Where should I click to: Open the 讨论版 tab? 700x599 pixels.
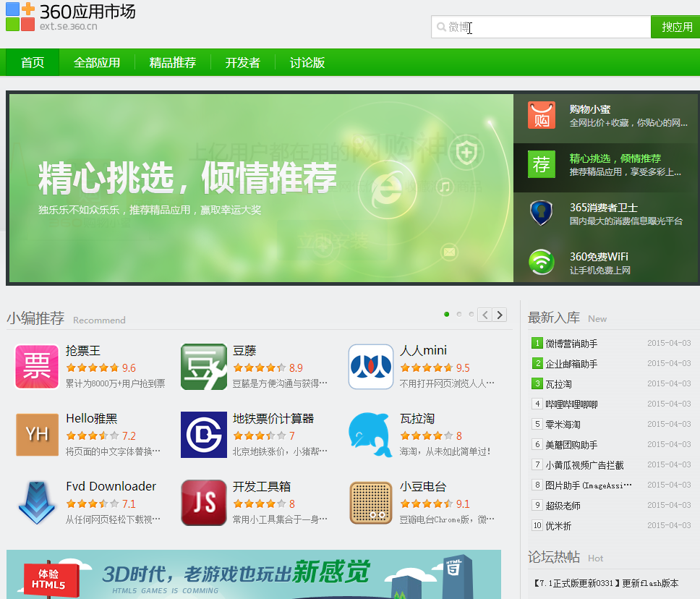[x=307, y=62]
